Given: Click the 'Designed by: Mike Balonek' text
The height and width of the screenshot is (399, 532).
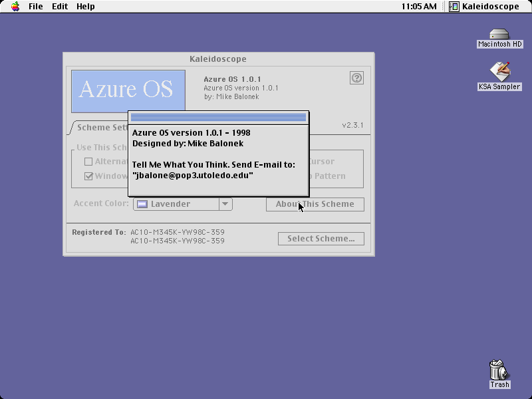Looking at the screenshot, I should point(188,144).
